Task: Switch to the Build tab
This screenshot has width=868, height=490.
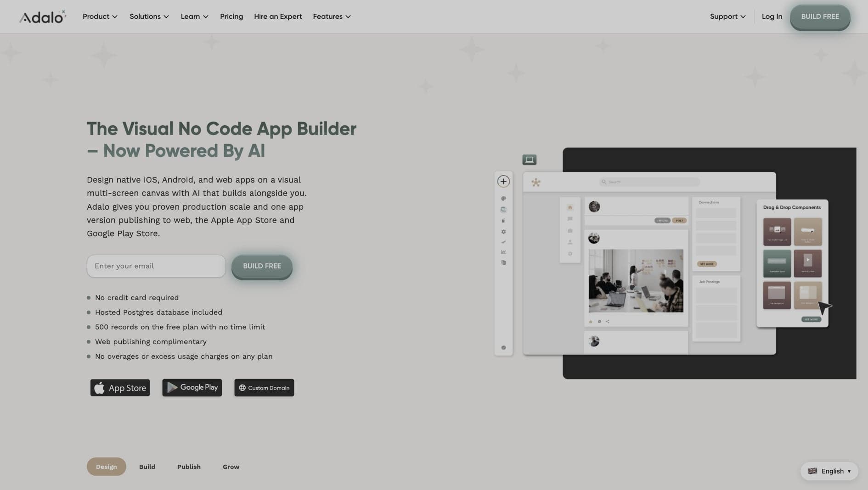Action: pos(147,467)
